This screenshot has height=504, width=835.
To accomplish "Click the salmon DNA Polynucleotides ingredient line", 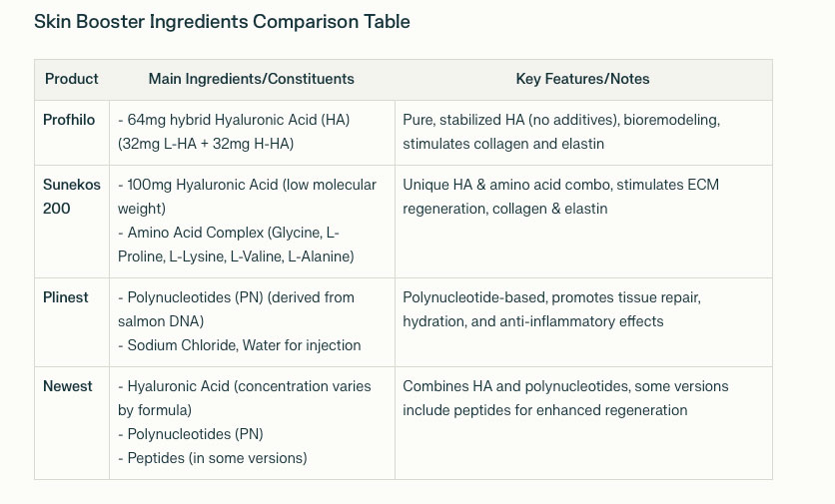I will (236, 309).
